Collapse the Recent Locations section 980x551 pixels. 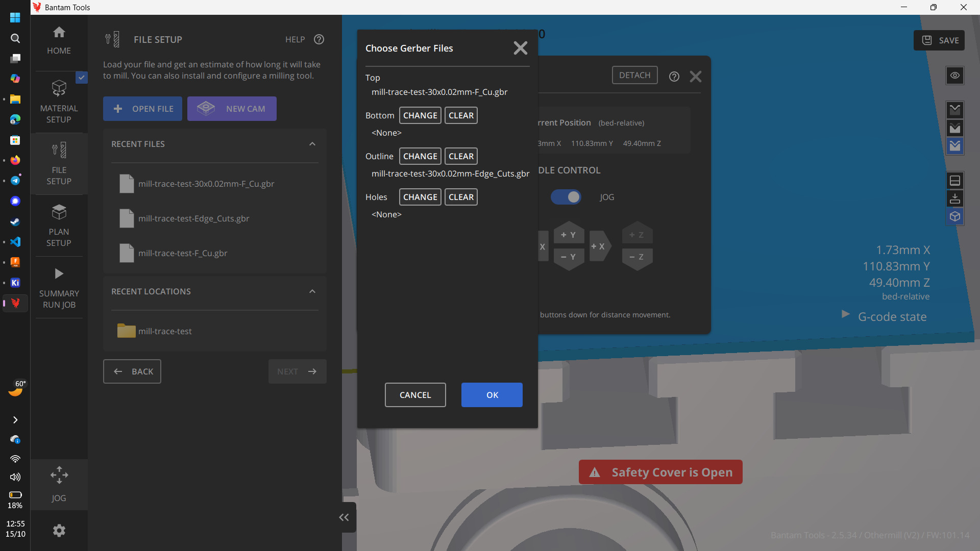point(312,291)
